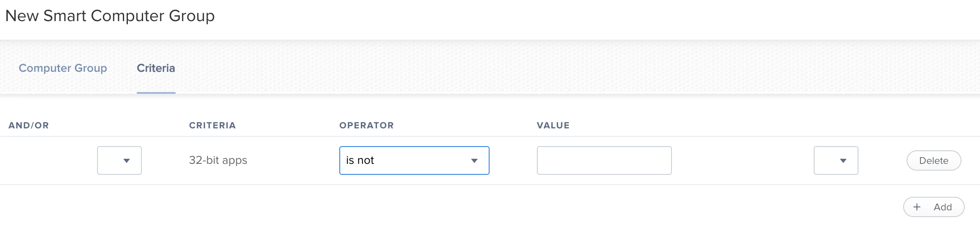Click the AND/OR column header
This screenshot has height=250, width=980.
29,125
